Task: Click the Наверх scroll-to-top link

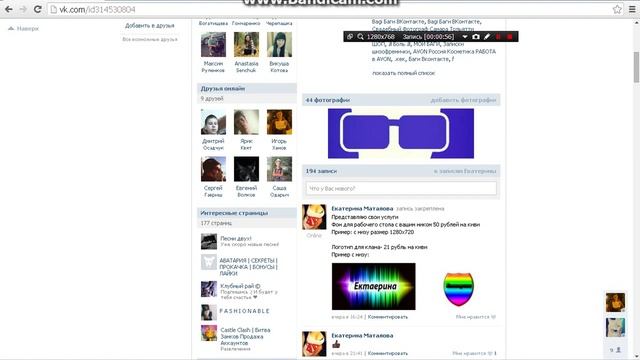Action: pos(24,29)
